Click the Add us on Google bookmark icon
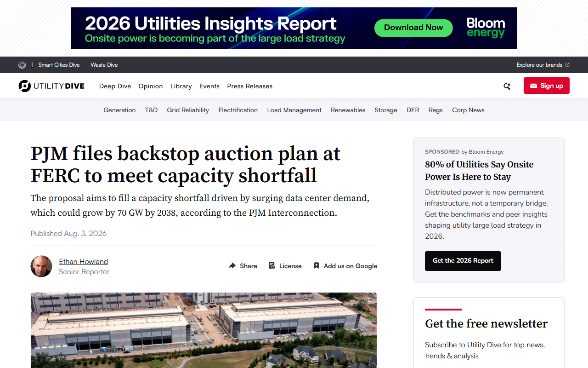The width and height of the screenshot is (588, 368). pyautogui.click(x=317, y=265)
